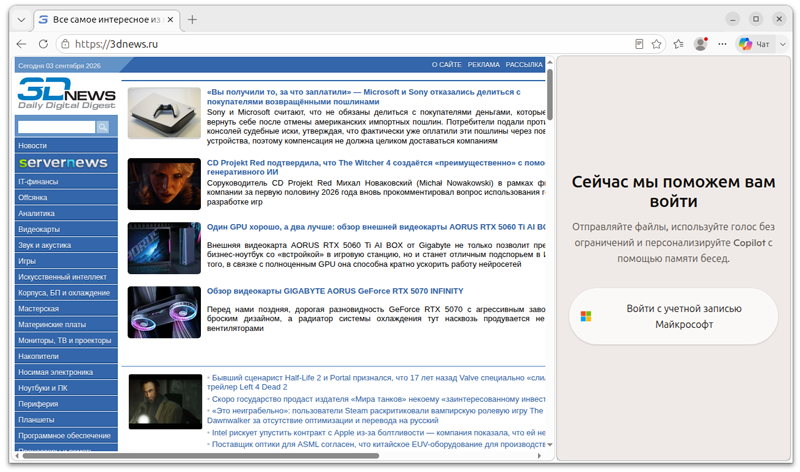Open the Witcher 4 article thumbnail
This screenshot has width=800, height=472.
coord(164,184)
